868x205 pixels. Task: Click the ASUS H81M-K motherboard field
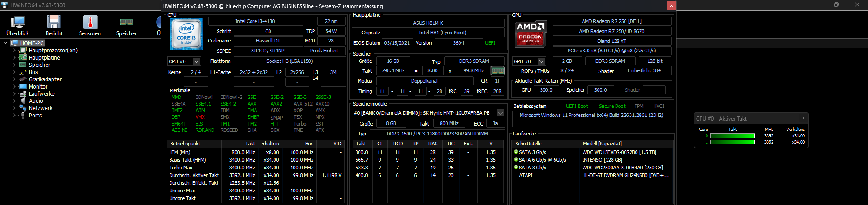tap(428, 23)
